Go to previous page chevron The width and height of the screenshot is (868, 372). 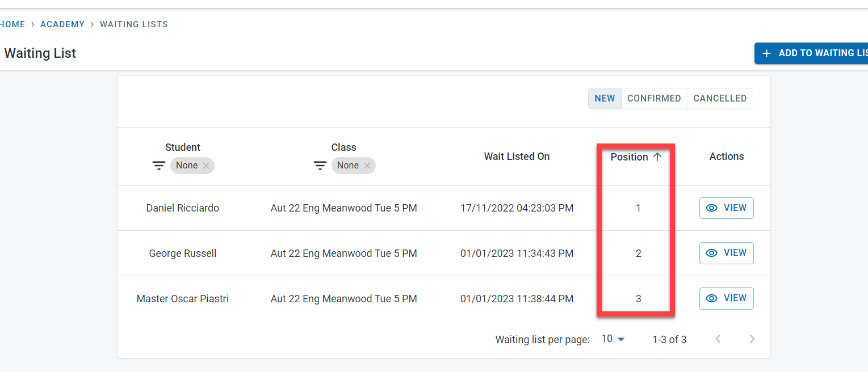(x=718, y=339)
